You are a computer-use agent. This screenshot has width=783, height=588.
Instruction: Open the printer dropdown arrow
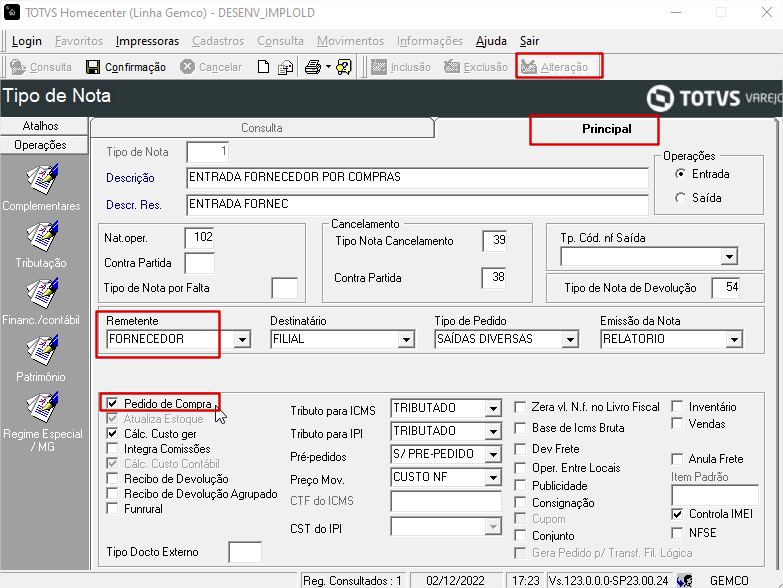pos(328,67)
